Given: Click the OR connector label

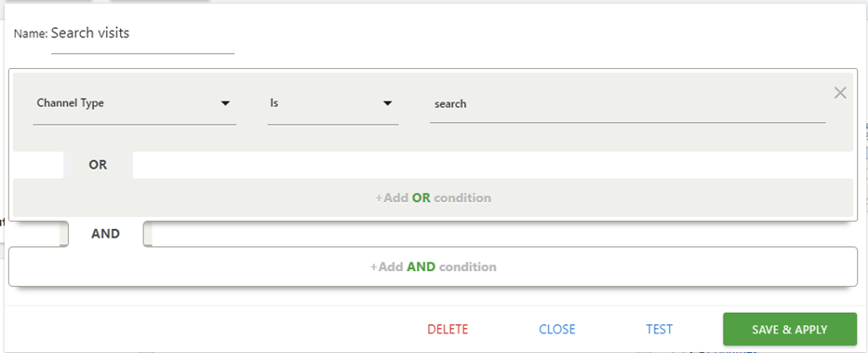Looking at the screenshot, I should 98,165.
